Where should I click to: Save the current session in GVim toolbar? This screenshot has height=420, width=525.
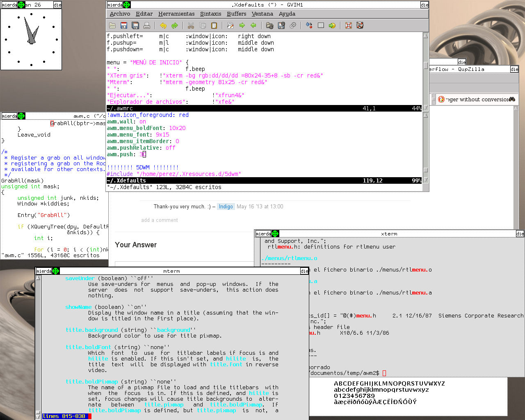[281, 25]
